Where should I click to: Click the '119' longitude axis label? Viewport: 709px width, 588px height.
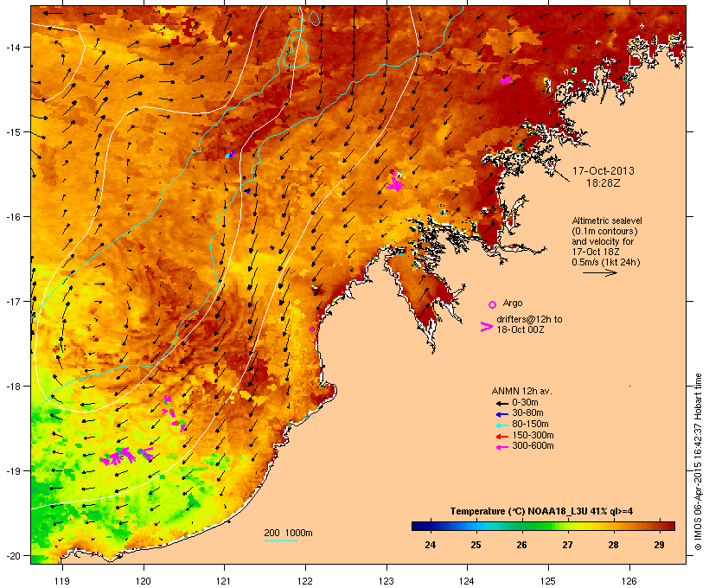[62, 581]
